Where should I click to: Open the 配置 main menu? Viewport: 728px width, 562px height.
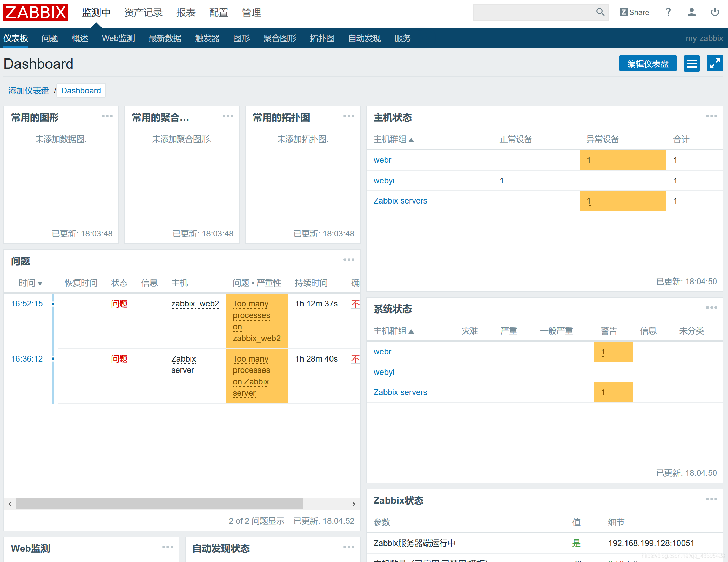point(219,13)
